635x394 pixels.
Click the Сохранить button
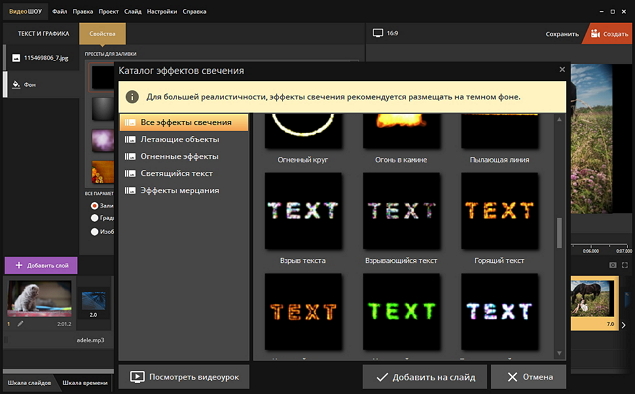pyautogui.click(x=562, y=34)
